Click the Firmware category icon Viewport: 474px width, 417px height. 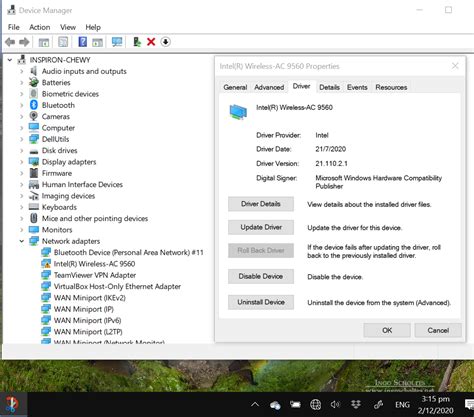[34, 173]
